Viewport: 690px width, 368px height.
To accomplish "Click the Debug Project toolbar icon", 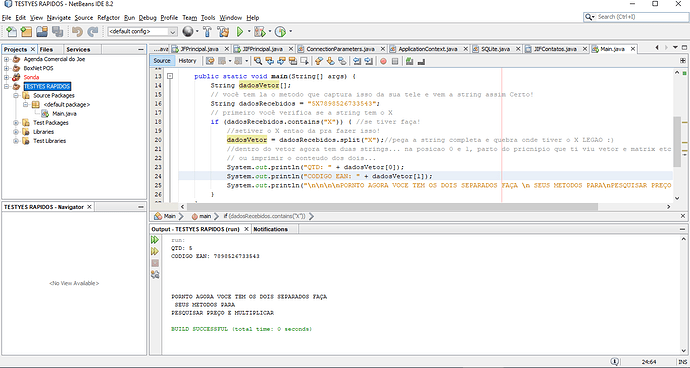I will (260, 32).
